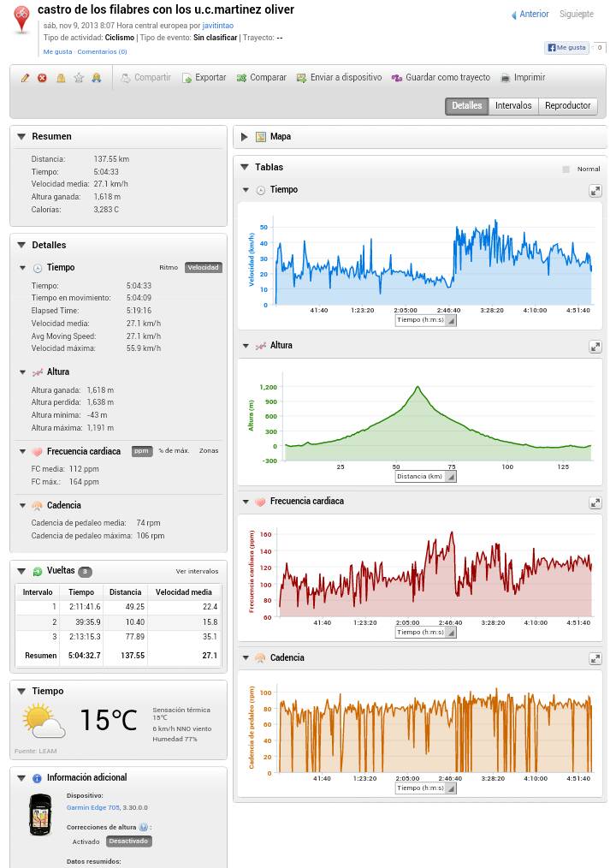Click the pencil edit activity icon
The width and height of the screenshot is (616, 868).
[x=25, y=78]
